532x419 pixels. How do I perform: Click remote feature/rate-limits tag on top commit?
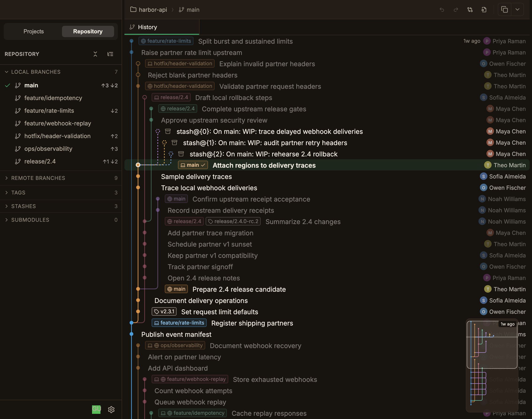pyautogui.click(x=166, y=41)
